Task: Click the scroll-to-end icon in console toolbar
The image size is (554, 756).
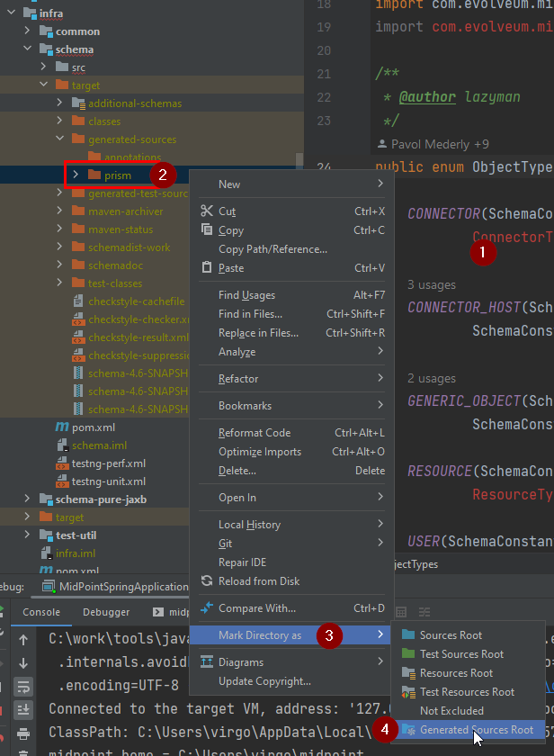Action: tap(21, 707)
